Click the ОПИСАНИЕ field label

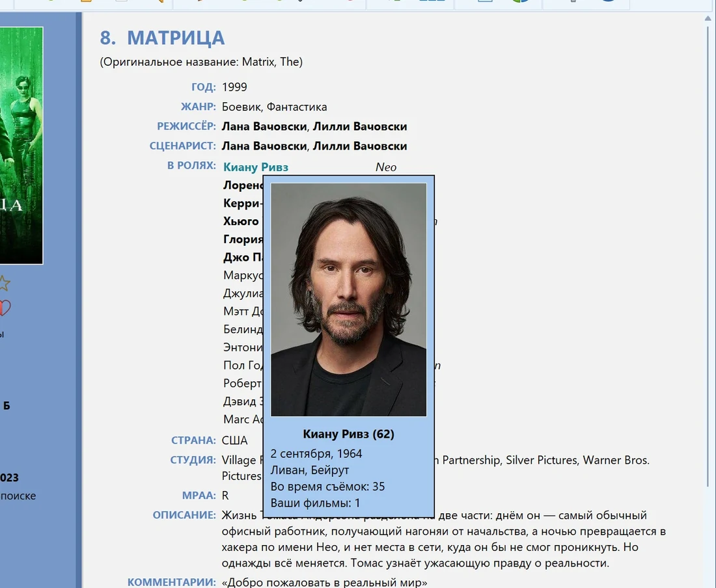click(184, 515)
